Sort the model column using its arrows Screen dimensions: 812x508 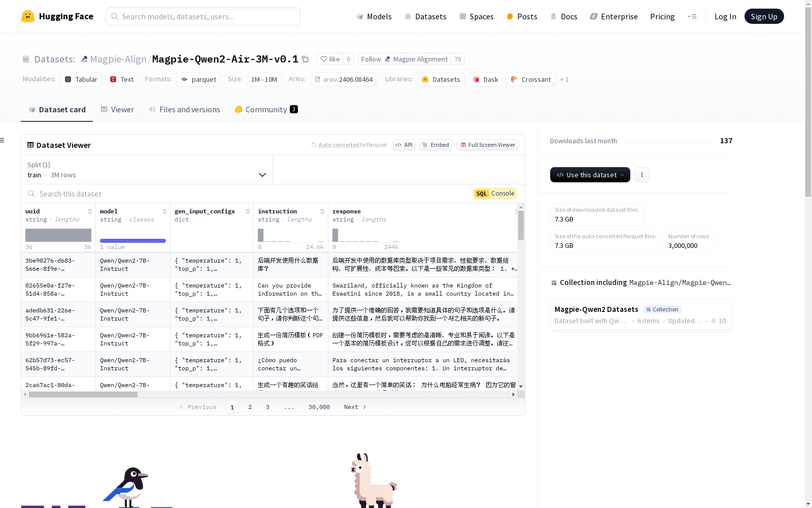pos(164,211)
